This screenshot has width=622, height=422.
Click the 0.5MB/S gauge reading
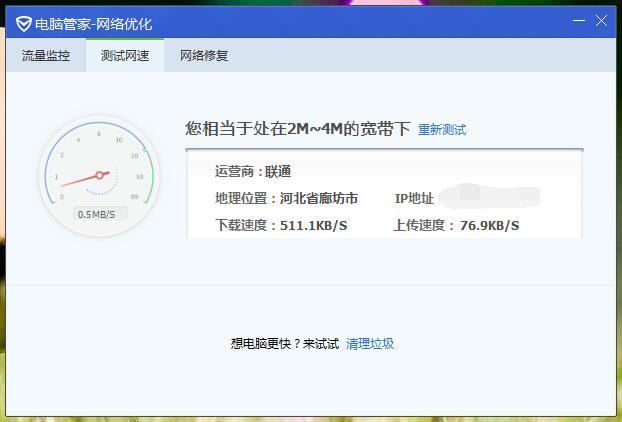(x=96, y=215)
